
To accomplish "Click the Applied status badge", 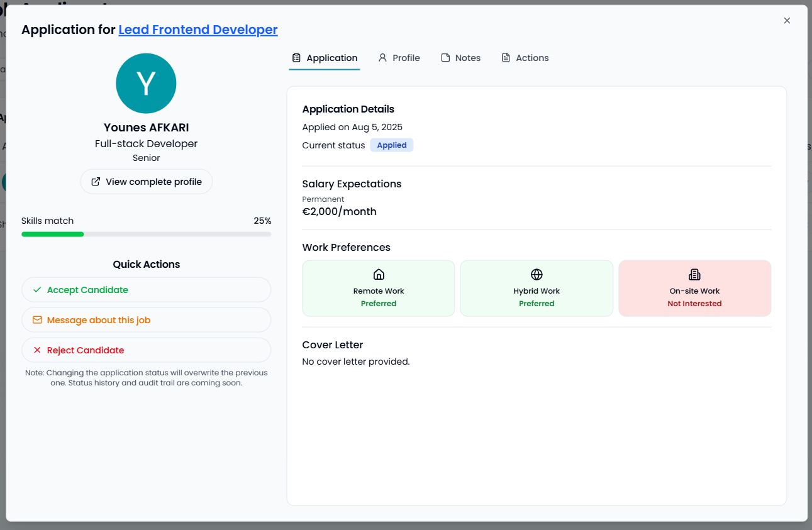I will tap(391, 145).
